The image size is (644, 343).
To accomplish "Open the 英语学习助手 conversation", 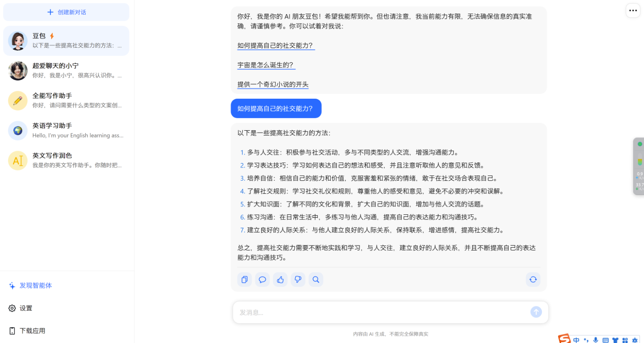I will [x=66, y=130].
